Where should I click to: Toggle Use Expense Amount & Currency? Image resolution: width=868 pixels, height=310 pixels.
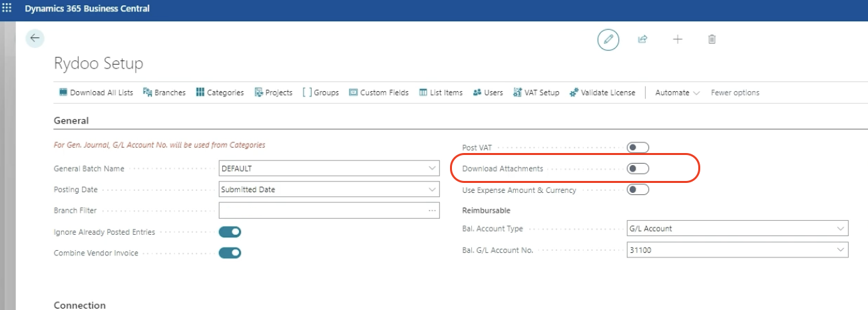(638, 190)
